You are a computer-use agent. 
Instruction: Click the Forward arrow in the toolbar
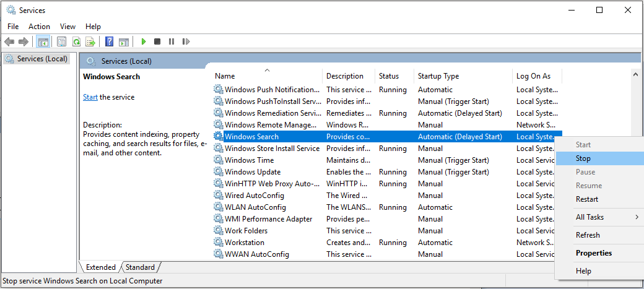[24, 41]
